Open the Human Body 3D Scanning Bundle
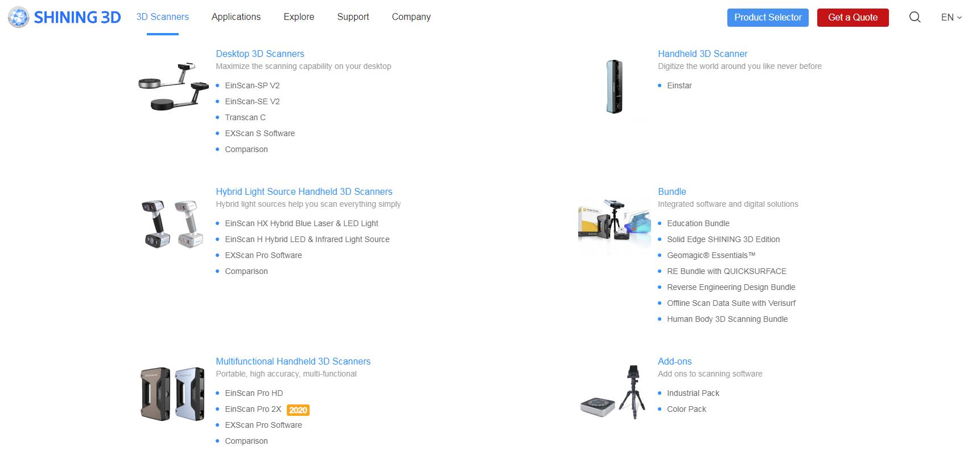Screen dimensions: 980x454 tap(727, 319)
